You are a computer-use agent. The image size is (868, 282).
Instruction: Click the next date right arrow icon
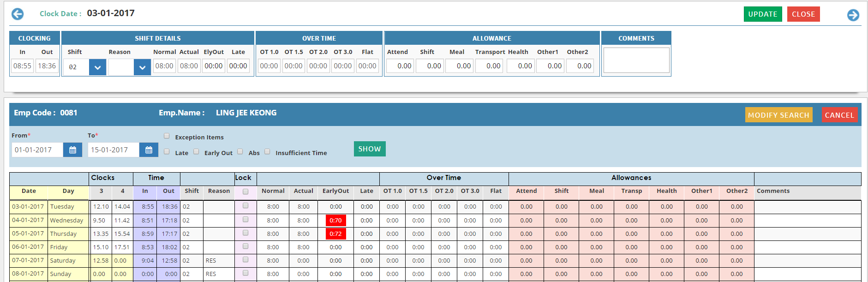click(x=853, y=15)
